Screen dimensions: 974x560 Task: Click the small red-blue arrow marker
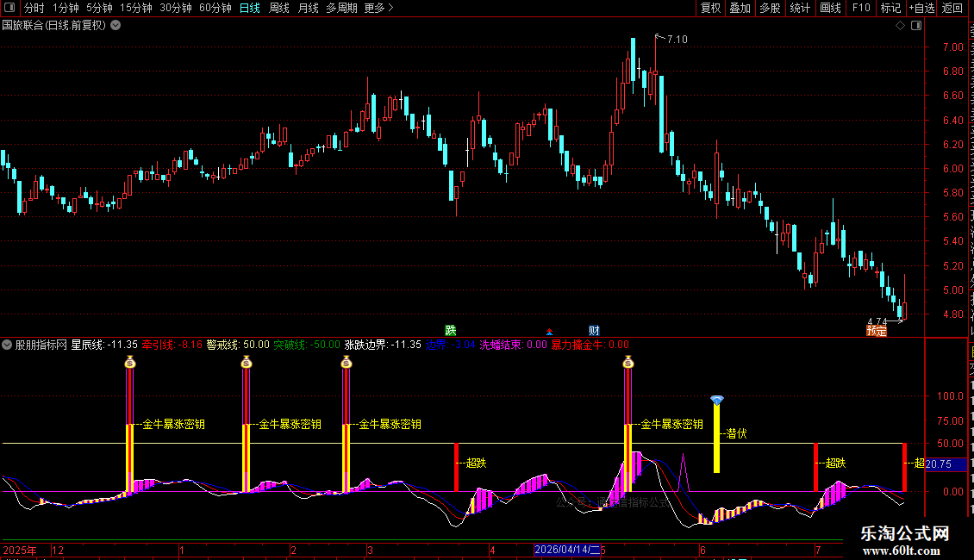click(x=549, y=332)
